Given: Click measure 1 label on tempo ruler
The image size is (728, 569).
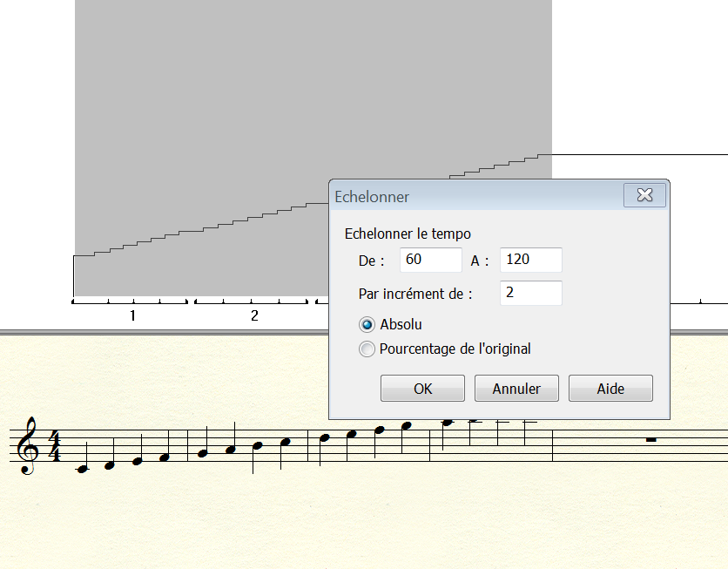Looking at the screenshot, I should coord(132,315).
